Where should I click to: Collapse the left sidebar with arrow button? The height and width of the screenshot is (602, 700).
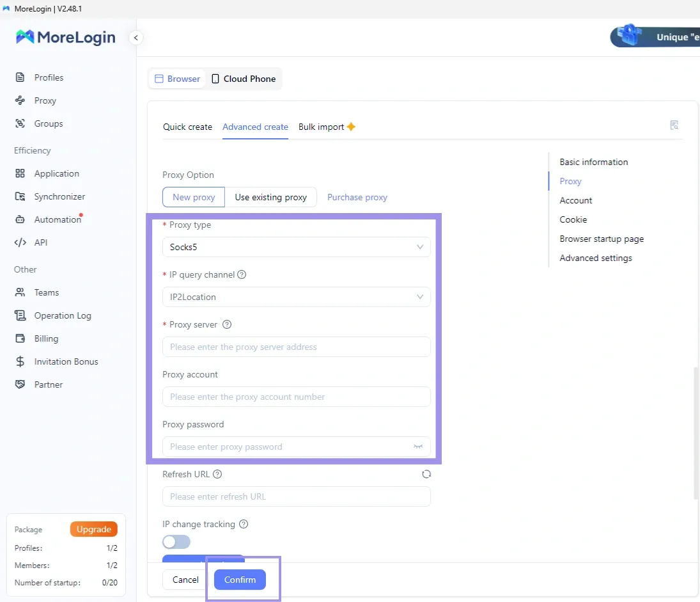pyautogui.click(x=136, y=38)
